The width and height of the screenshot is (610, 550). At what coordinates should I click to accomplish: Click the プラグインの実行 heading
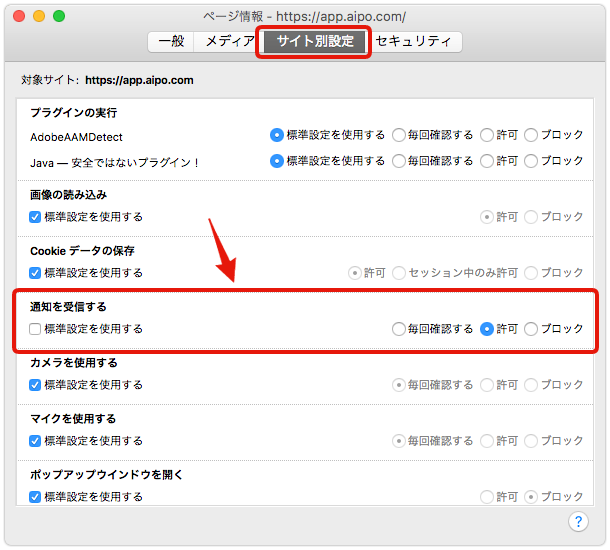[74, 113]
